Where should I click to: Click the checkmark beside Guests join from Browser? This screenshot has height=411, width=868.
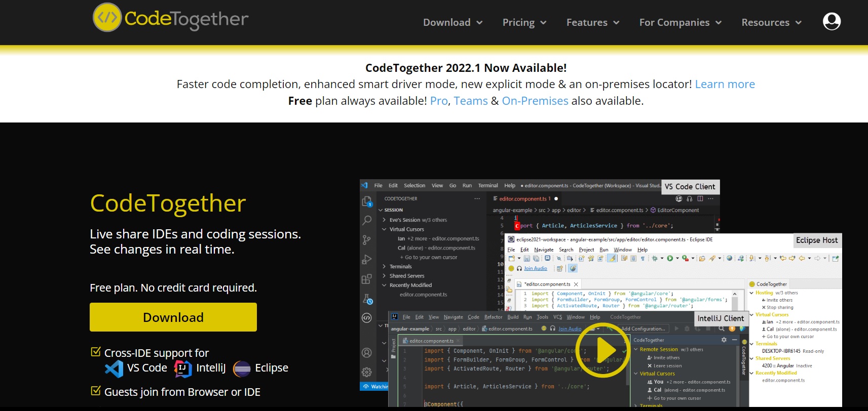[95, 390]
